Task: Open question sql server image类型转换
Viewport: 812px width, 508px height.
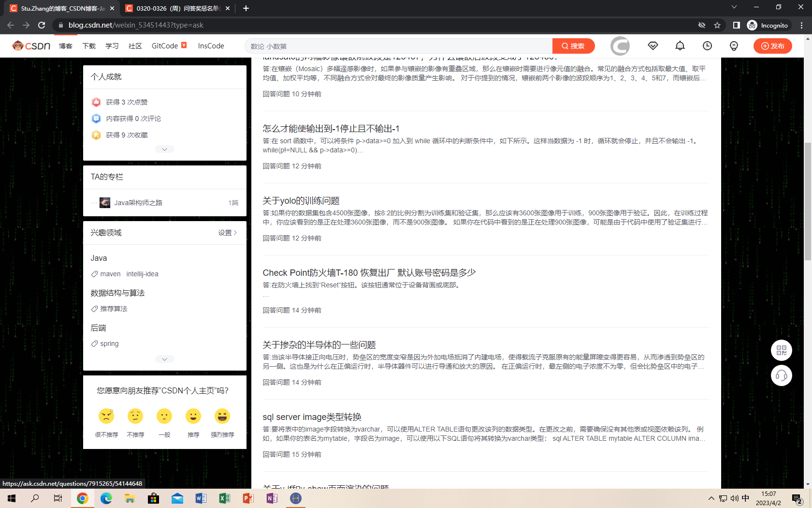Action: click(x=312, y=417)
